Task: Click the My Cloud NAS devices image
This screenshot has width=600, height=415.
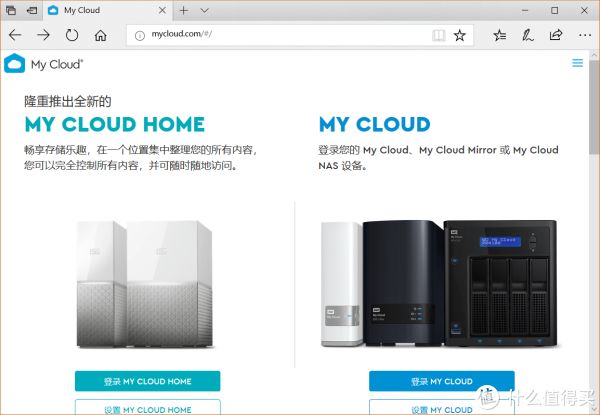Action: click(439, 283)
